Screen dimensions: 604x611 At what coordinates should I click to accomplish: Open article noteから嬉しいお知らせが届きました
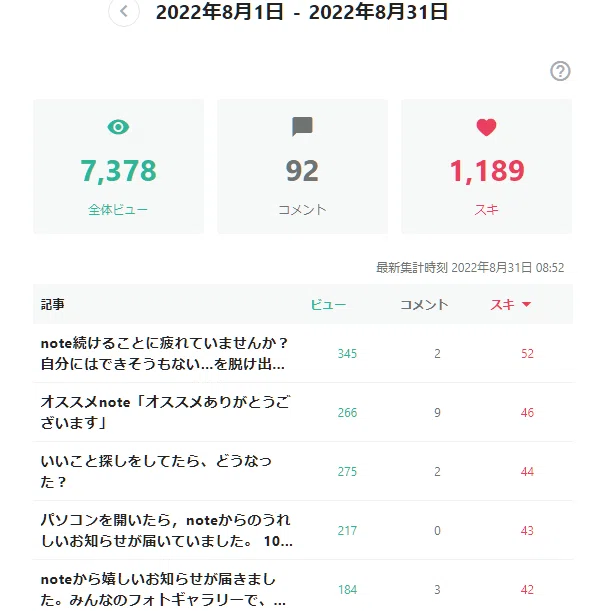pyautogui.click(x=163, y=589)
